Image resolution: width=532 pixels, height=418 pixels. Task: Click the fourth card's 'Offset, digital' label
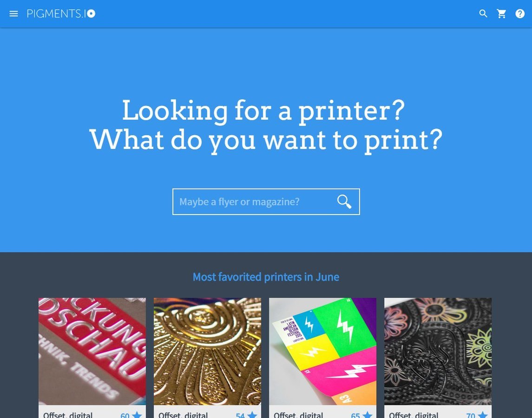414,415
